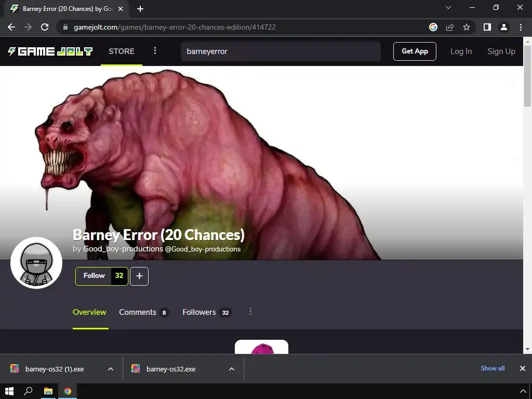Screen dimensions: 532x399
Task: Click the page vertical scrollbar thumb
Action: click(528, 75)
